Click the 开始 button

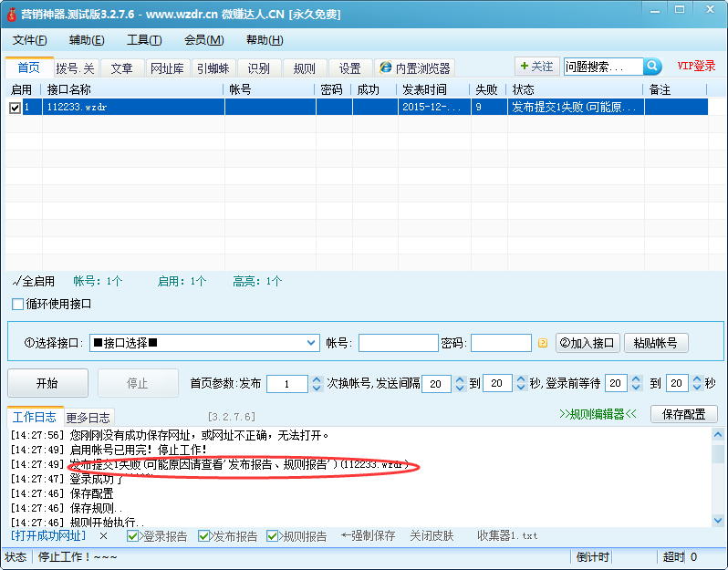tap(47, 383)
